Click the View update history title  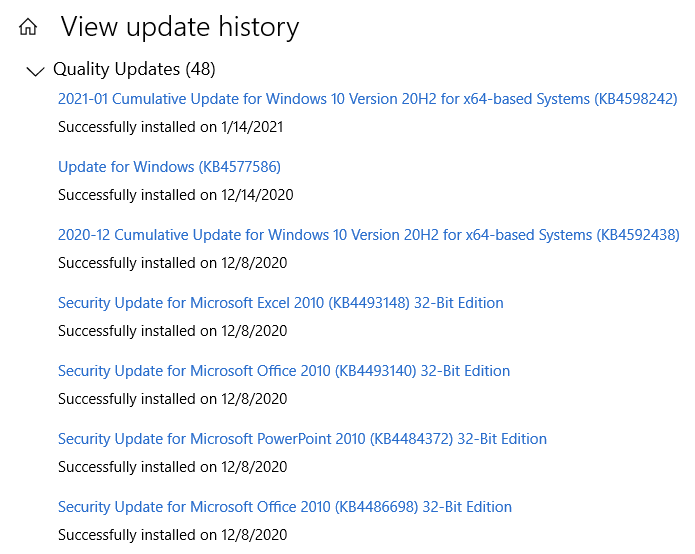click(x=180, y=27)
